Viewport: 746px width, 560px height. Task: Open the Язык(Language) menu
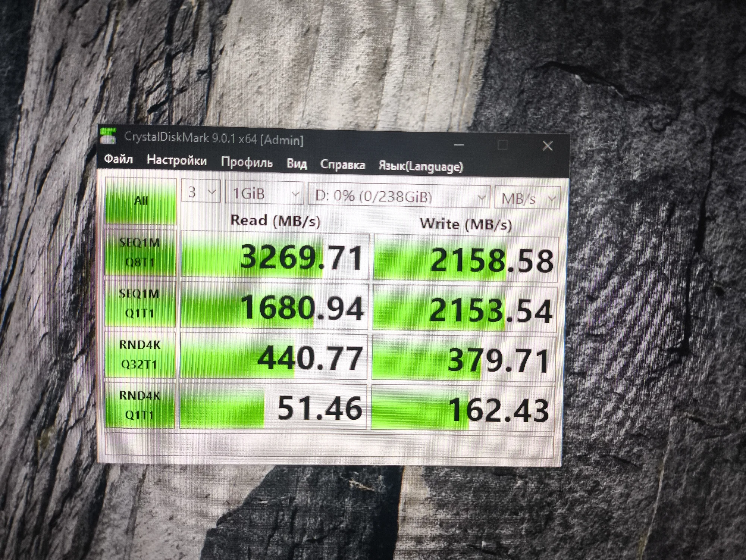pyautogui.click(x=421, y=166)
